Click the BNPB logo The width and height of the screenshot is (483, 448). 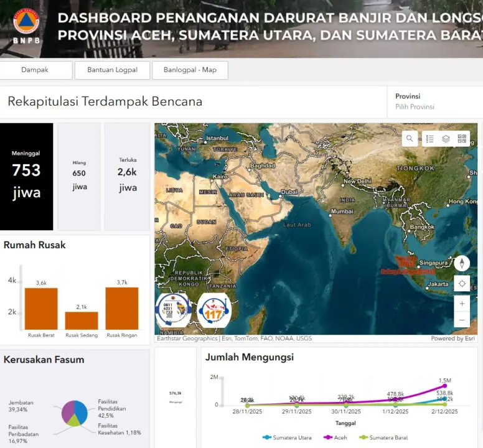(26, 26)
